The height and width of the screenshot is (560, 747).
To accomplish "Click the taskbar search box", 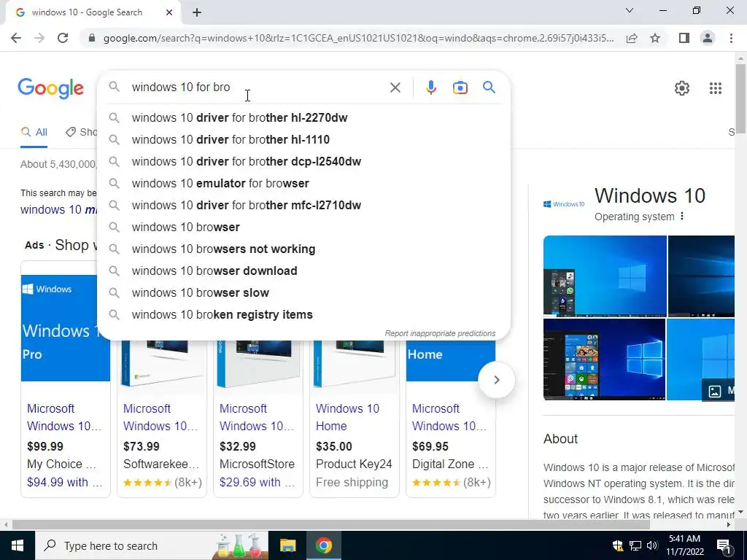I will [x=152, y=545].
